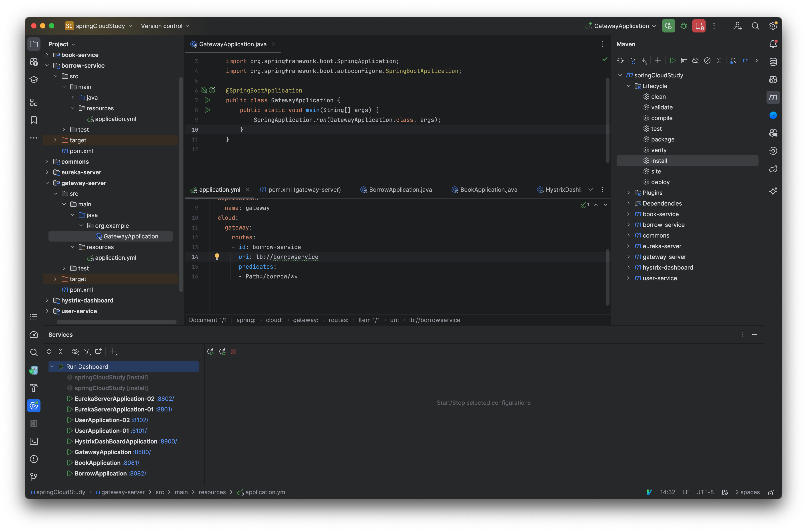Stop running processes with red stop button

point(699,26)
